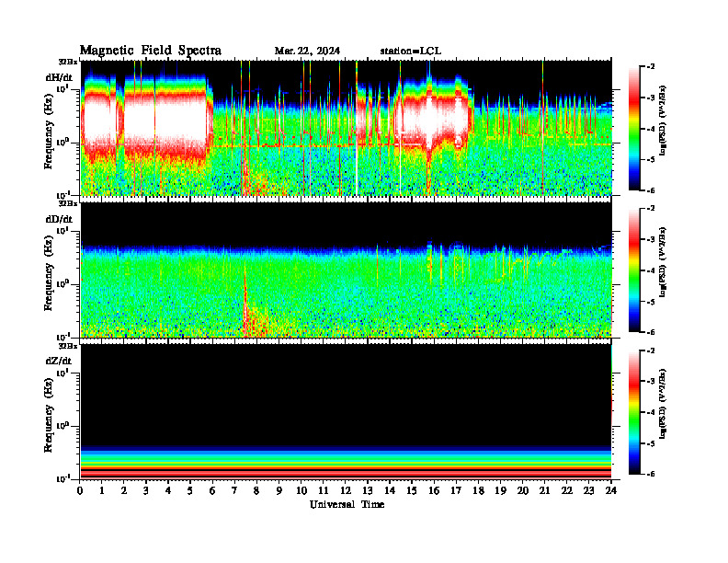Click the hour "2" tick label

click(x=124, y=490)
